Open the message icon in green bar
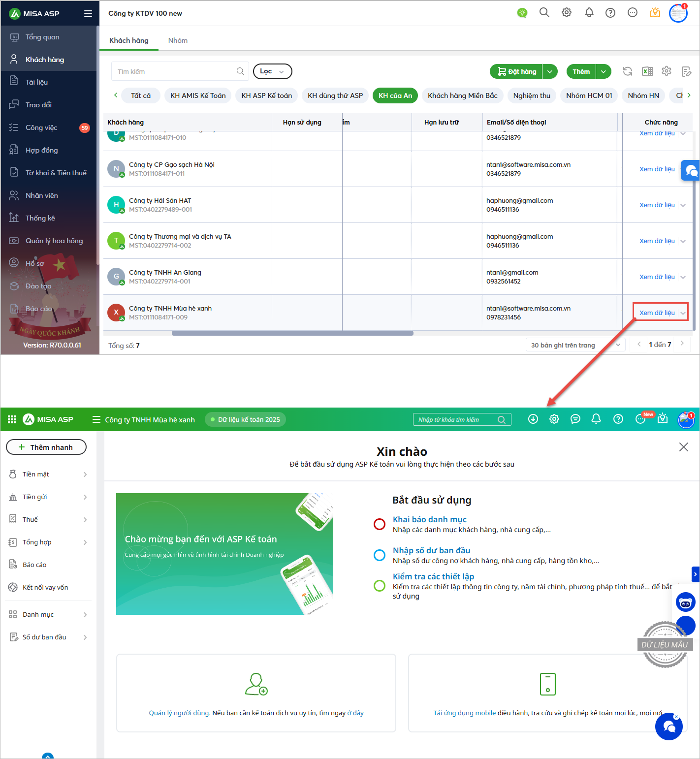This screenshot has width=700, height=759. pos(575,419)
